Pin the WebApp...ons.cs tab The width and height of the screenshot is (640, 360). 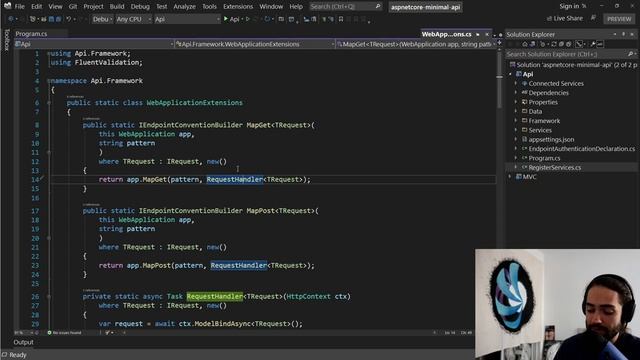click(478, 34)
